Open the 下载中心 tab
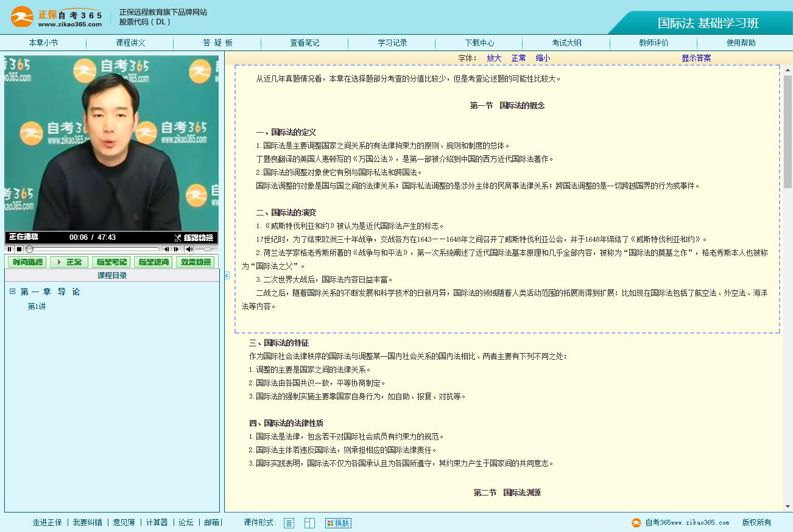793x532 pixels. pos(479,43)
